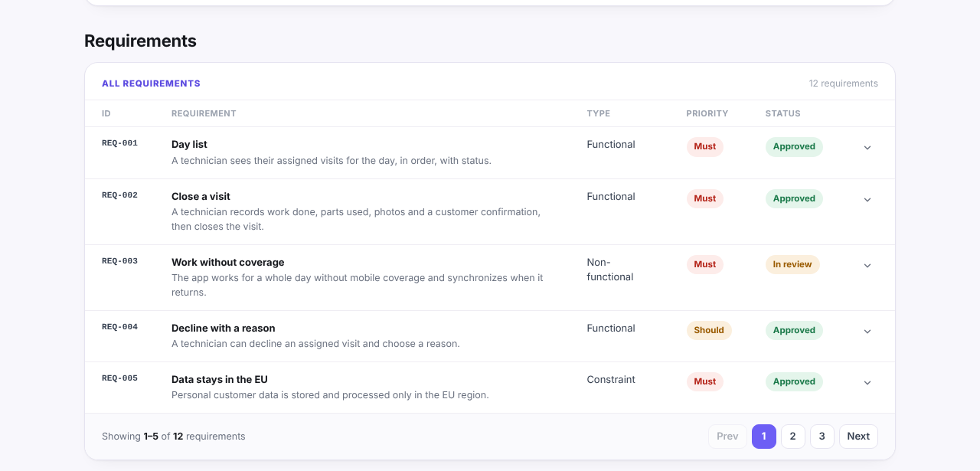
Task: Click the REQ-002 identifier
Action: pos(119,195)
